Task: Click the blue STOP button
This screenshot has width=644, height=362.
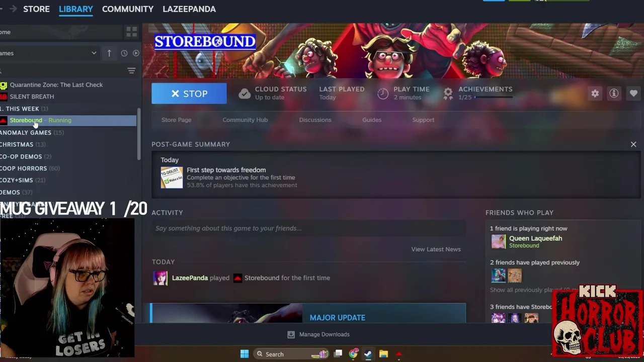Action: tap(189, 94)
